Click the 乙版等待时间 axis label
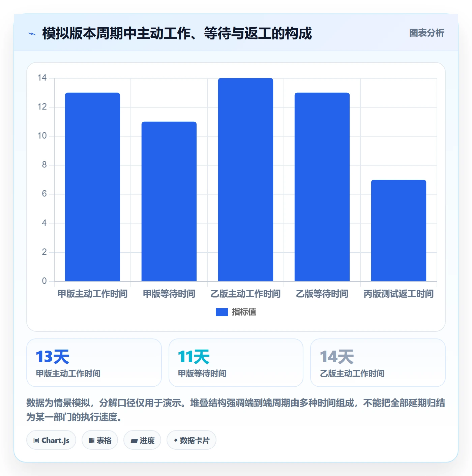 [x=322, y=294]
